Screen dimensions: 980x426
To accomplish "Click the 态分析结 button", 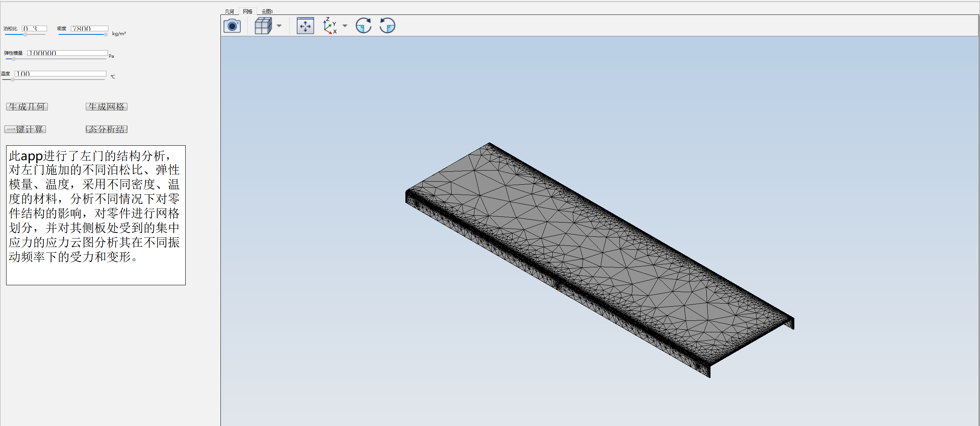I will coord(106,129).
